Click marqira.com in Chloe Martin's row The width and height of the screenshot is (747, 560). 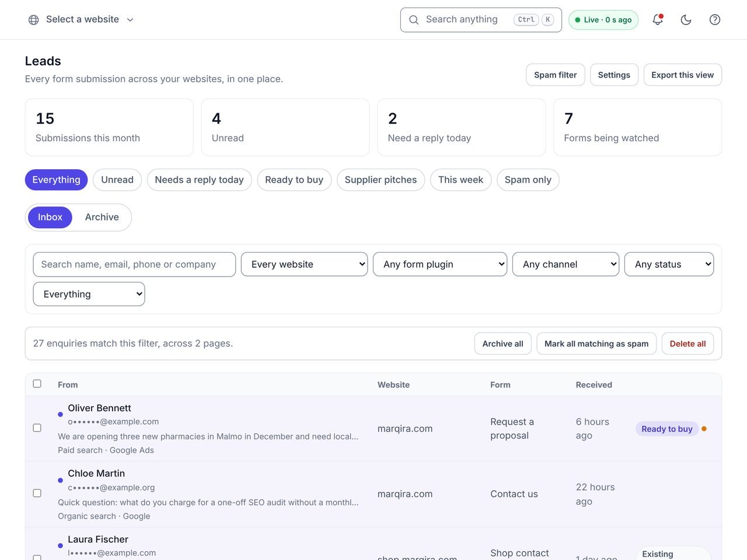(x=405, y=494)
